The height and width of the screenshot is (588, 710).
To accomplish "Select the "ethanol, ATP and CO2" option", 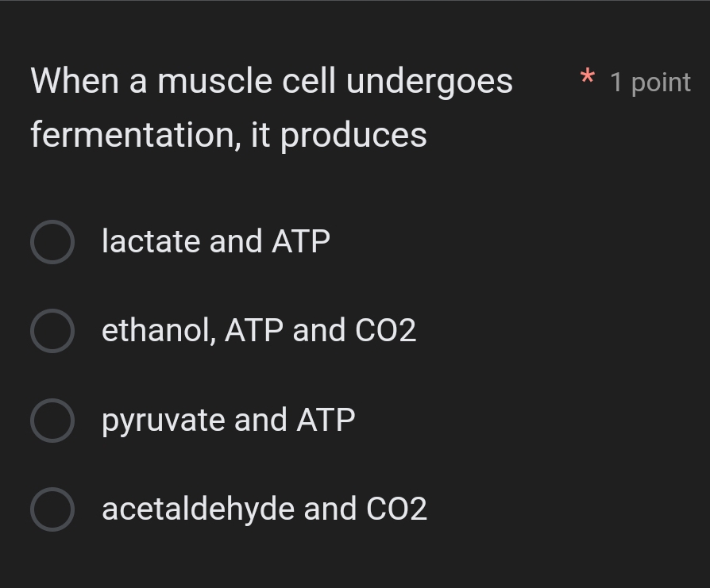I will [x=52, y=330].
